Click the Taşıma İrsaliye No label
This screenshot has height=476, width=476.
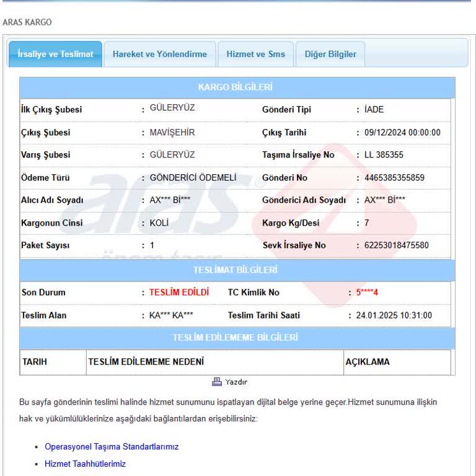click(x=298, y=155)
